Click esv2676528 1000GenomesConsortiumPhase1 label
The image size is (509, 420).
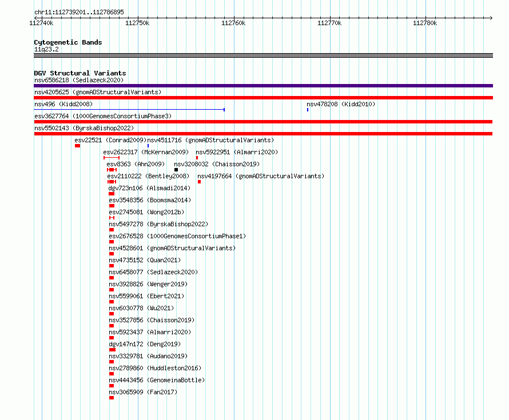(177, 236)
